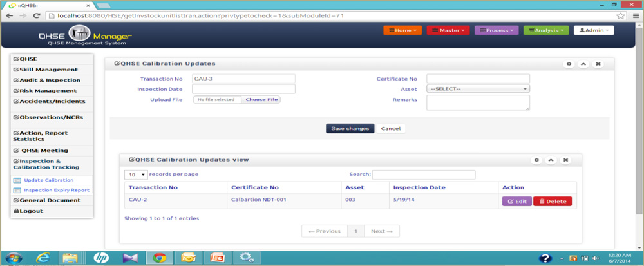Click the gear icon in Calibration Updates panel
Screen dimensions: 644x266
coord(569,64)
